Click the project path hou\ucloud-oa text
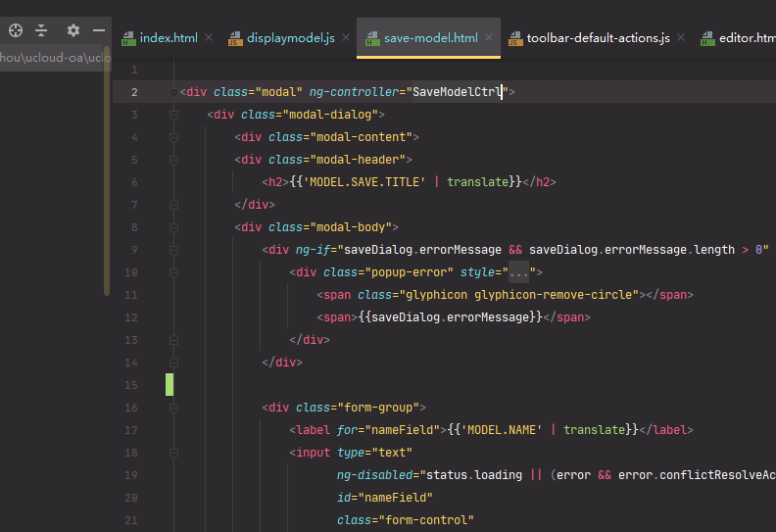Viewport: 776px width, 532px height. click(x=56, y=58)
